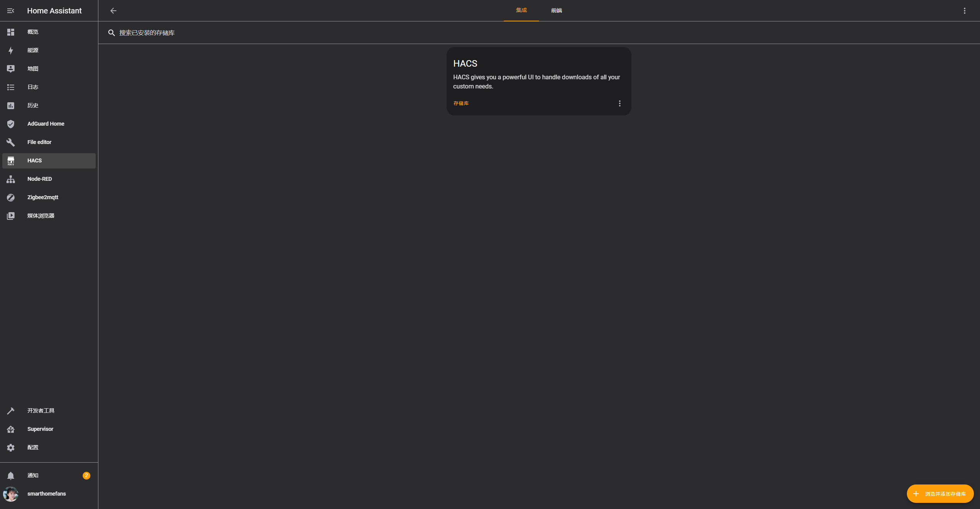Viewport: 980px width, 509px height.
Task: Click the 存储库 link on HACS card
Action: pyautogui.click(x=461, y=103)
